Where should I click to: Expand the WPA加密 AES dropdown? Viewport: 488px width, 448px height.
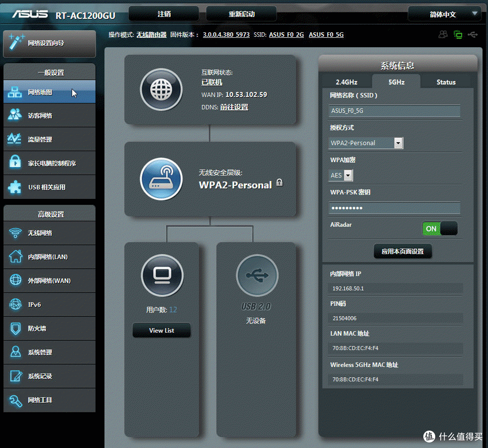coord(341,176)
